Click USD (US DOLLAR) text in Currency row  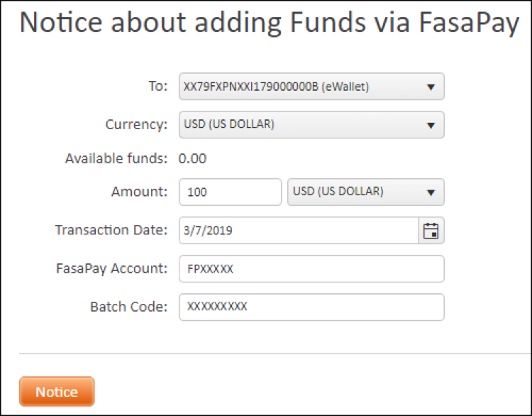(229, 125)
